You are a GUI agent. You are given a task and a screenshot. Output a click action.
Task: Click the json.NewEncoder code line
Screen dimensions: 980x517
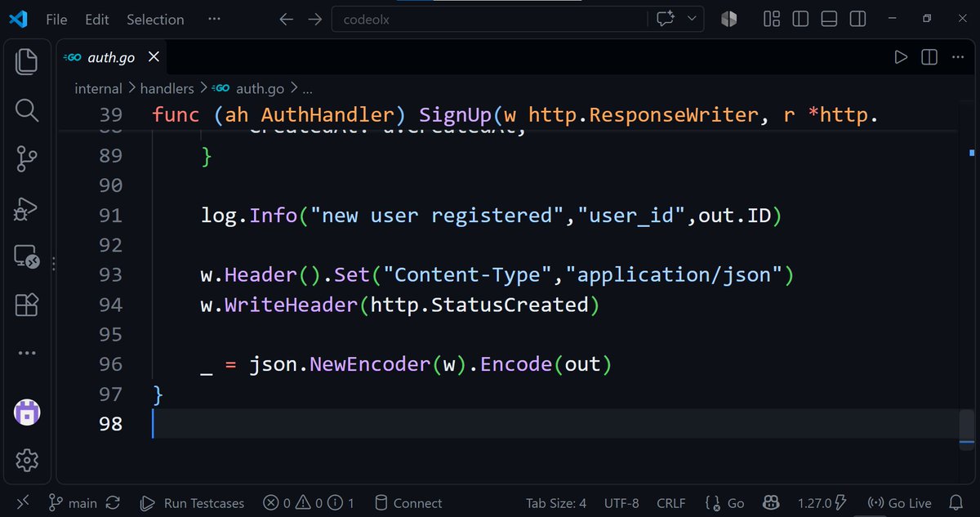(406, 364)
